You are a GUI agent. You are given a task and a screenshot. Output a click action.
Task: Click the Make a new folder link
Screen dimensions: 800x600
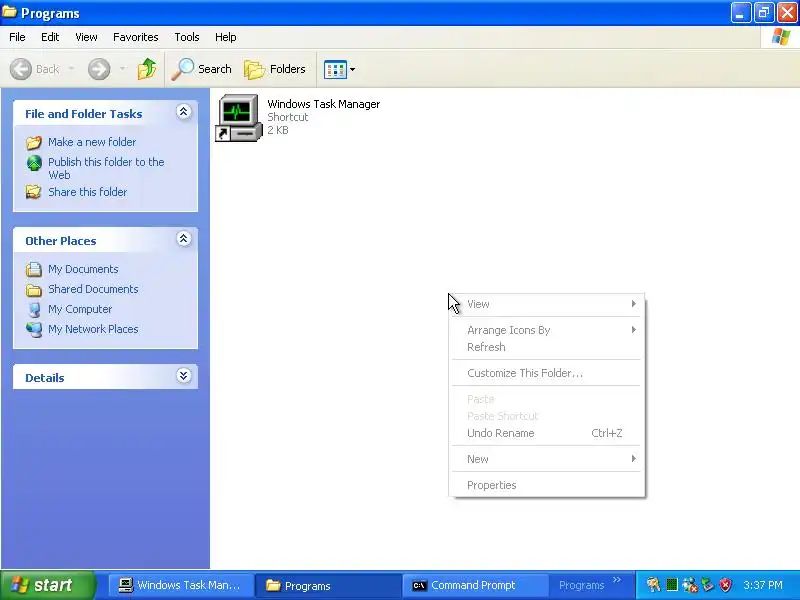92,142
